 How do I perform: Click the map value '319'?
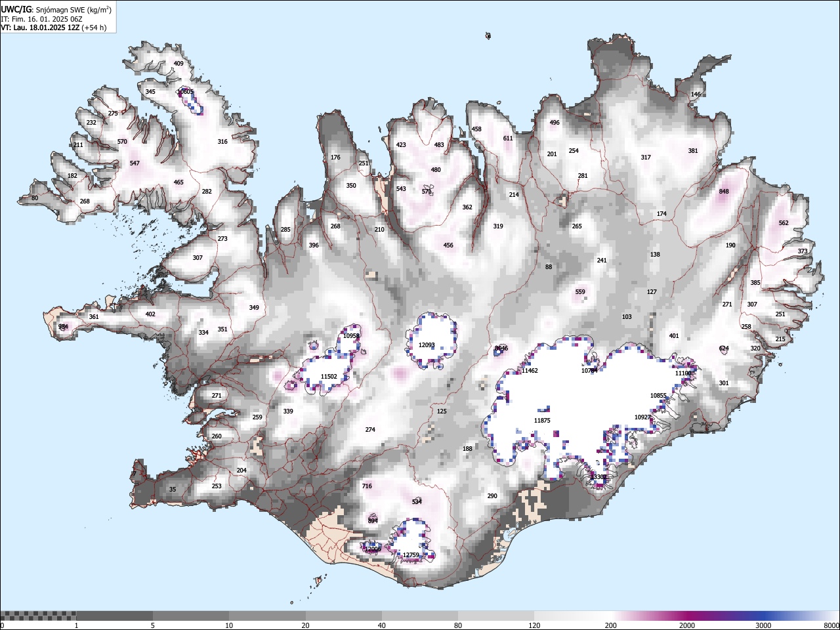498,226
